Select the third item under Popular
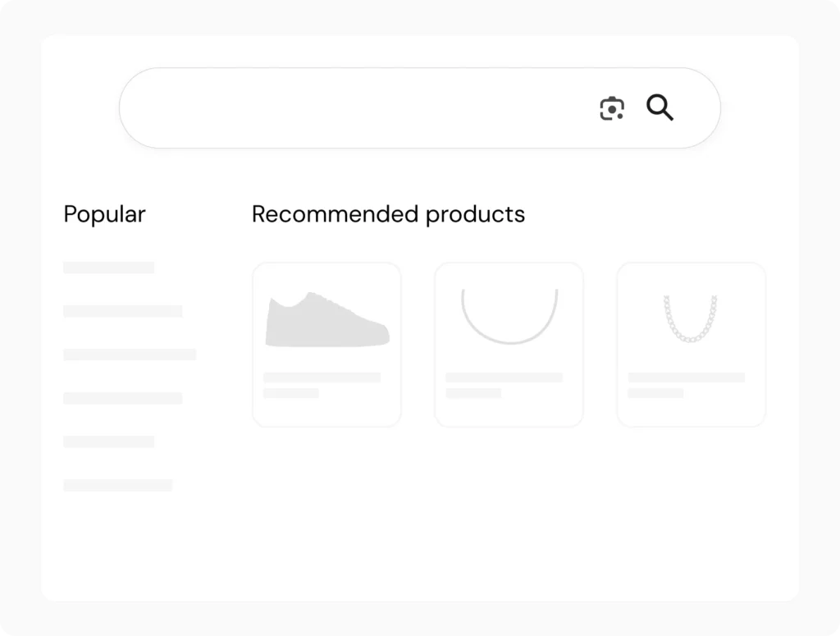Image resolution: width=840 pixels, height=636 pixels. tap(130, 355)
